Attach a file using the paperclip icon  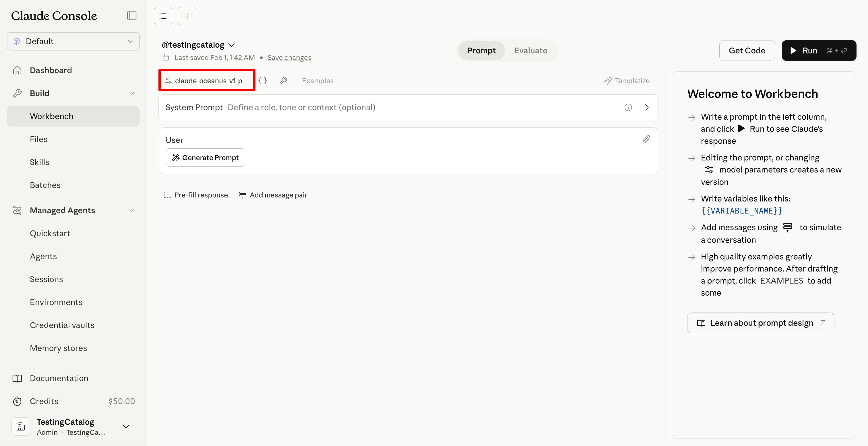click(646, 139)
